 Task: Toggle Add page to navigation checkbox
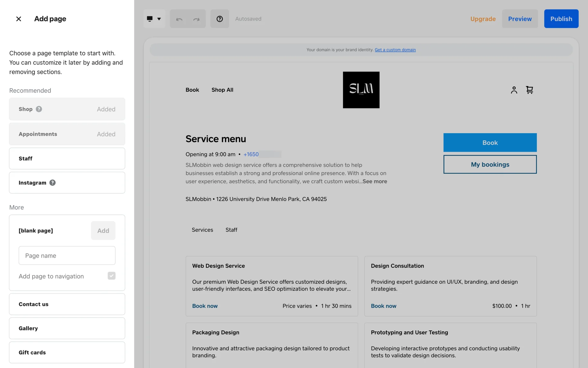pyautogui.click(x=111, y=276)
